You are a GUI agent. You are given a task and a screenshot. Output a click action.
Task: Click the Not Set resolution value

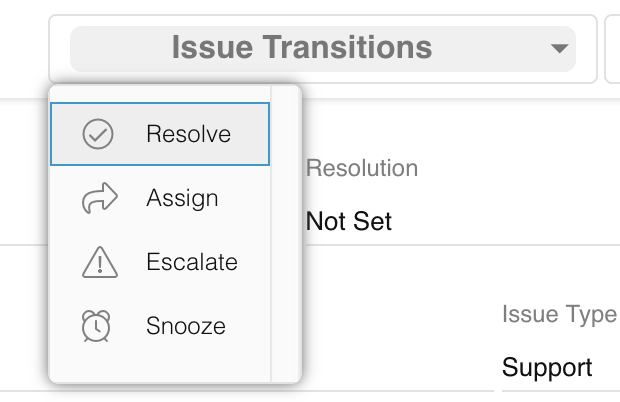349,221
